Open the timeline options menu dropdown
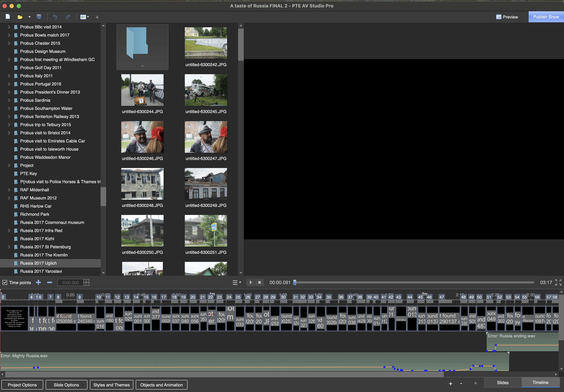 [237, 282]
